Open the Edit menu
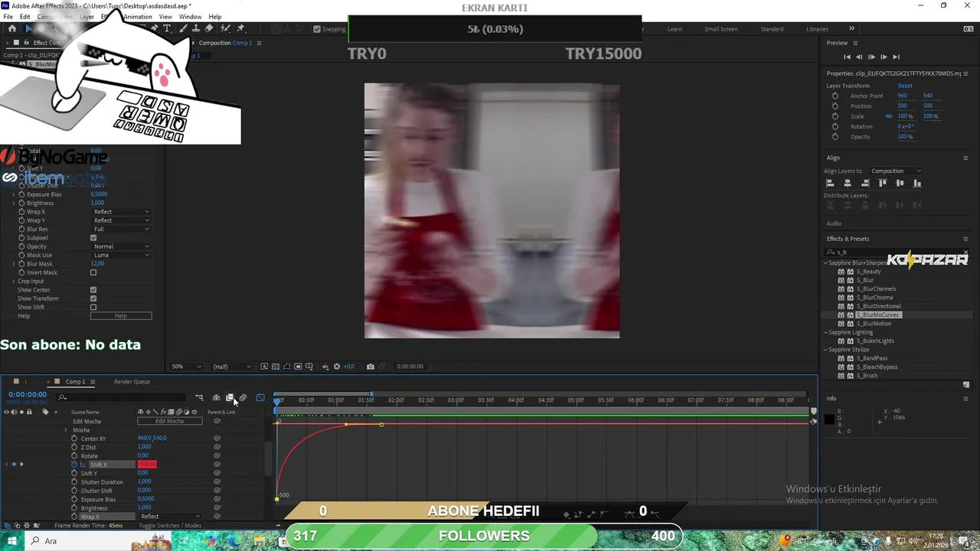The image size is (980, 551). [25, 17]
